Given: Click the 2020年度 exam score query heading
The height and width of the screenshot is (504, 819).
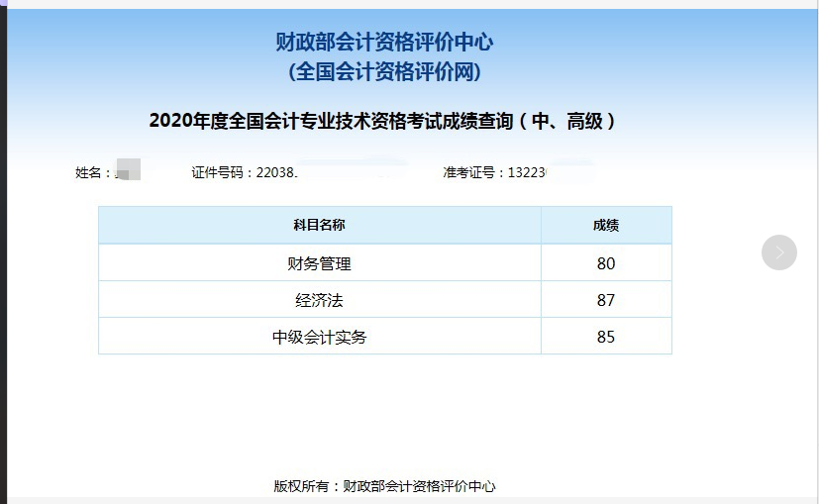Looking at the screenshot, I should pos(382,121).
